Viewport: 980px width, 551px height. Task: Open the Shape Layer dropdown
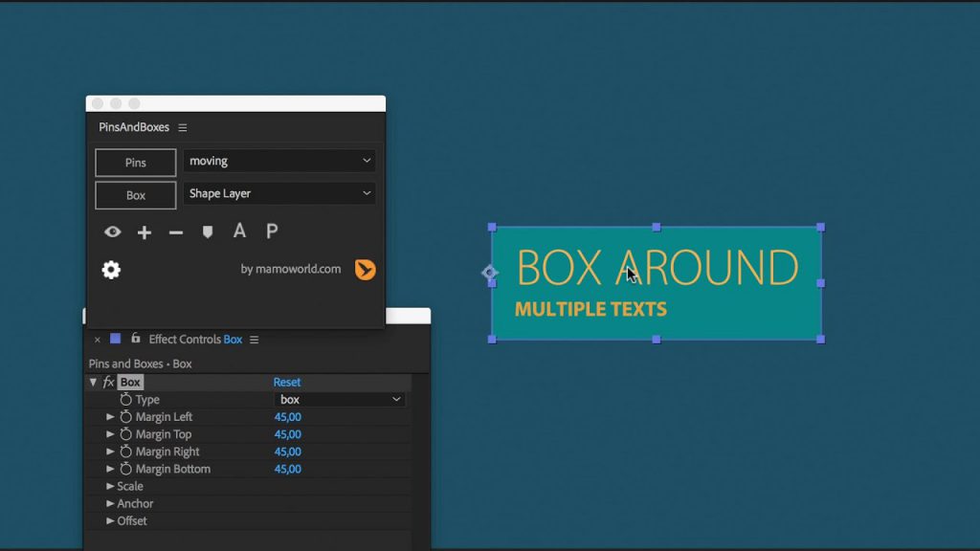pyautogui.click(x=279, y=193)
